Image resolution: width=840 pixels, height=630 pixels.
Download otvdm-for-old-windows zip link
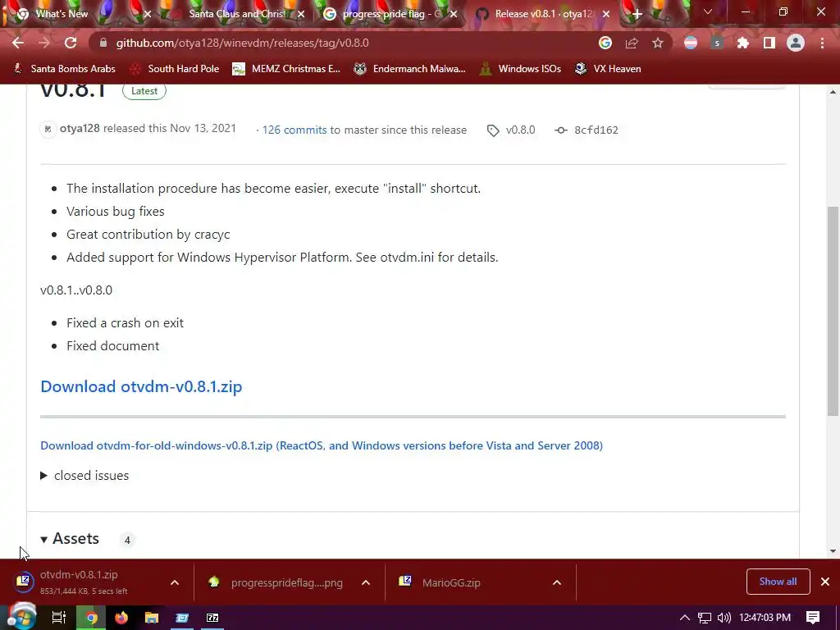pos(322,445)
